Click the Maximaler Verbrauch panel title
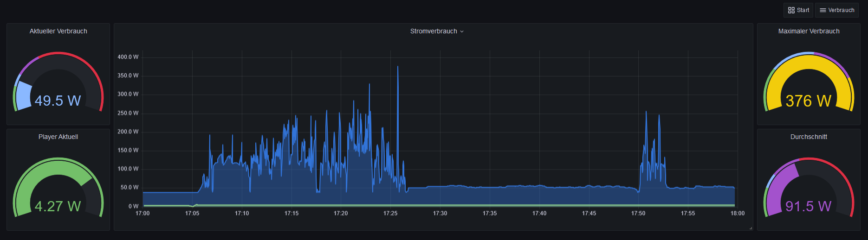 [809, 31]
